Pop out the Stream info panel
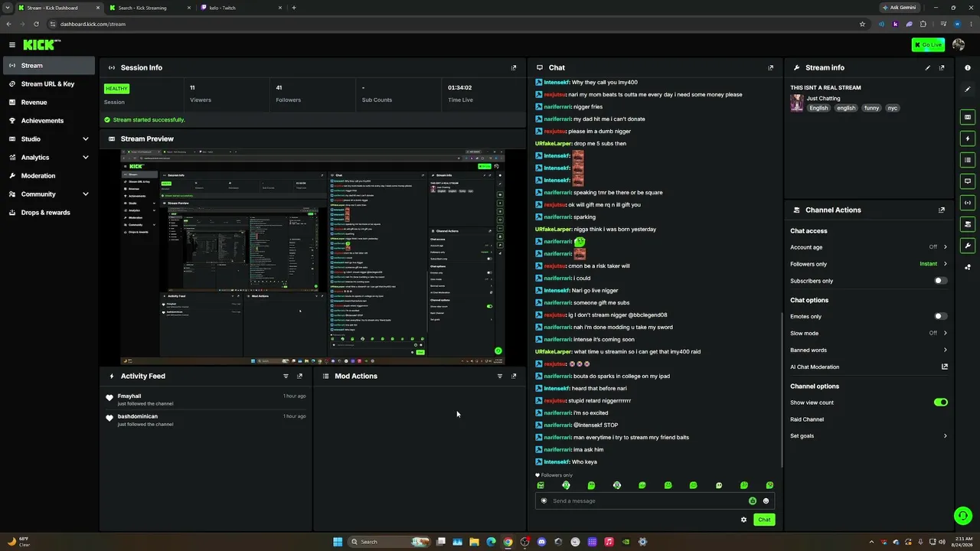 [x=942, y=67]
